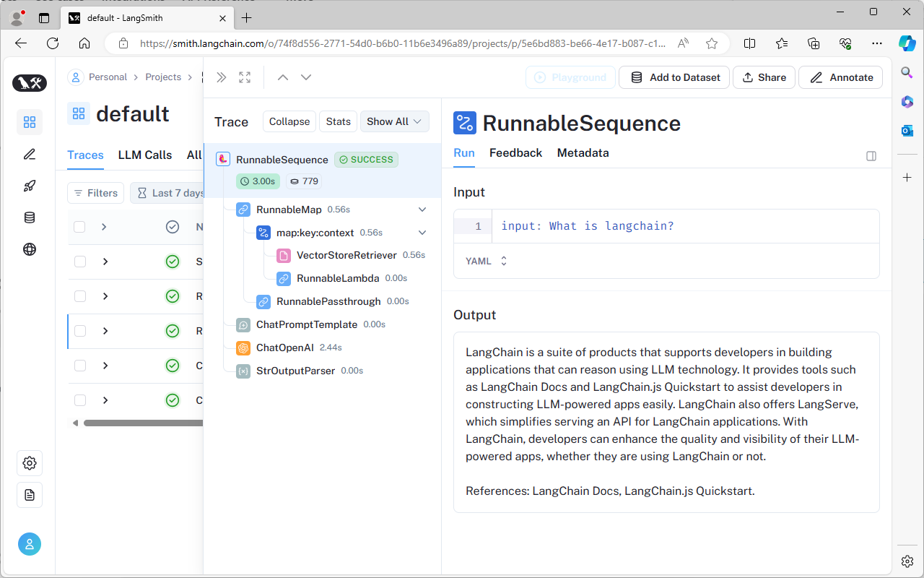Collapse the trace panel with double-chevron icon

click(x=222, y=77)
